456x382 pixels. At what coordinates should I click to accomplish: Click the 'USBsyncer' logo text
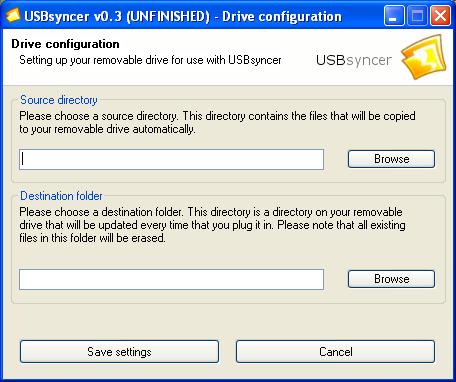click(x=354, y=60)
